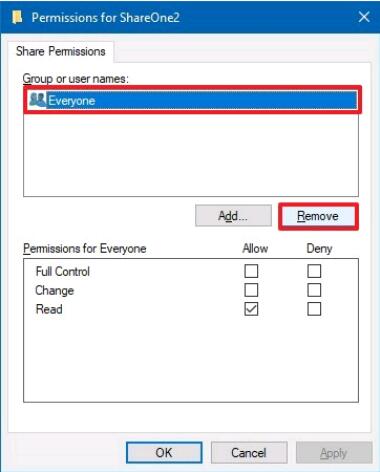Click the Change permission label
Image resolution: width=380 pixels, height=472 pixels.
tap(55, 290)
